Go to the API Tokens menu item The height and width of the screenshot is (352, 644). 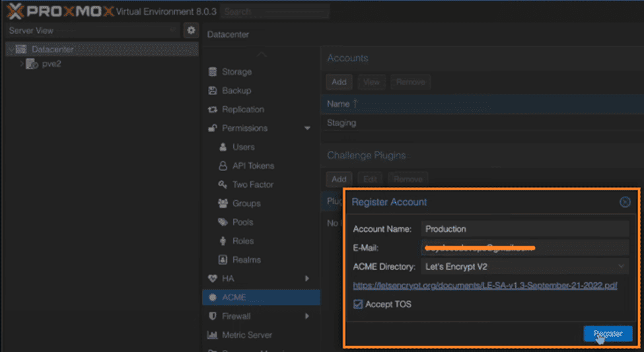(x=261, y=166)
